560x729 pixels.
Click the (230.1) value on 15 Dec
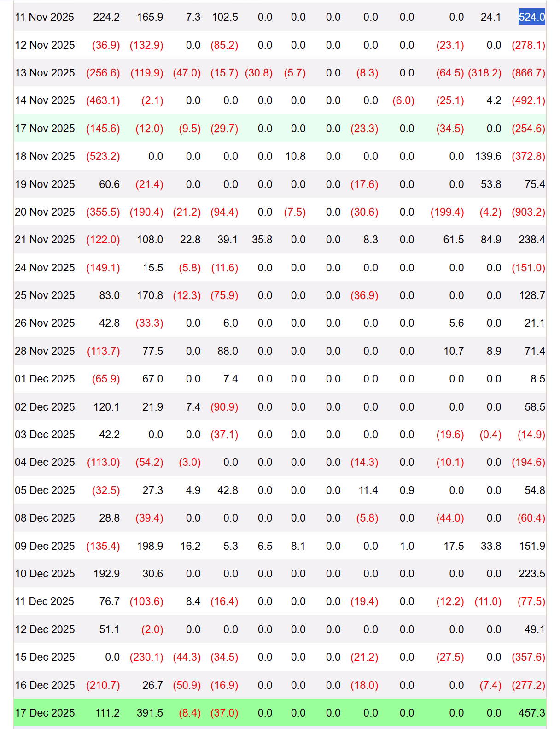click(x=146, y=657)
